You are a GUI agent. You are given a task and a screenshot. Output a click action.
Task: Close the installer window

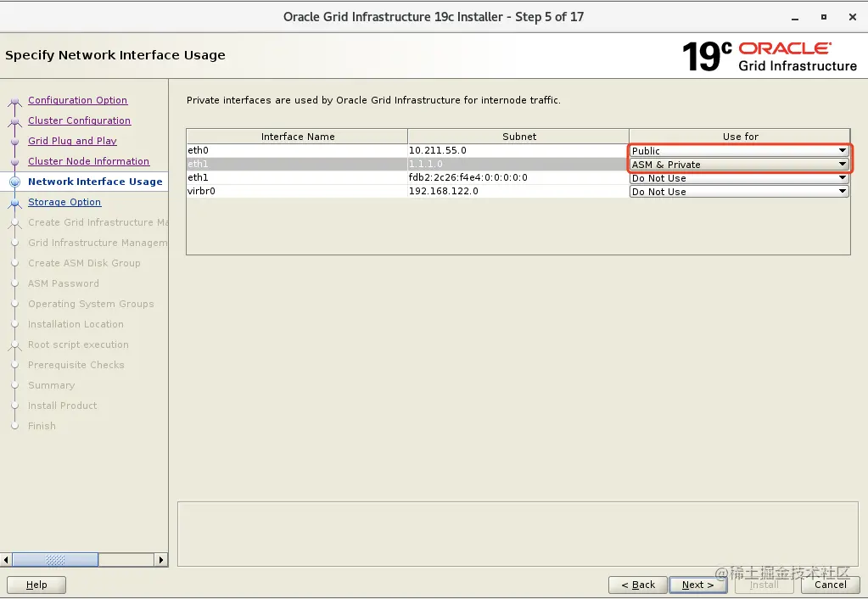click(853, 17)
